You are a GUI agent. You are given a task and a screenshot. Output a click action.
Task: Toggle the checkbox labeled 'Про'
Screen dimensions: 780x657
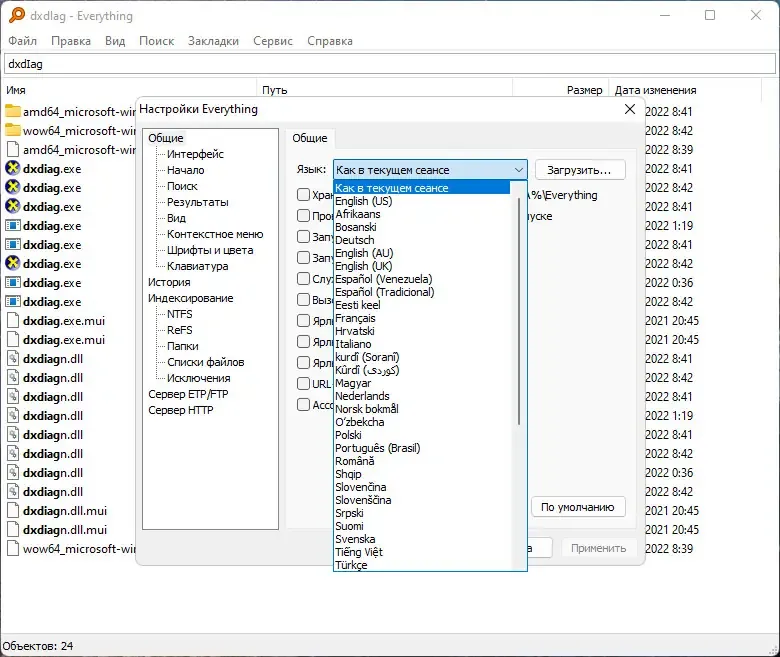point(303,215)
